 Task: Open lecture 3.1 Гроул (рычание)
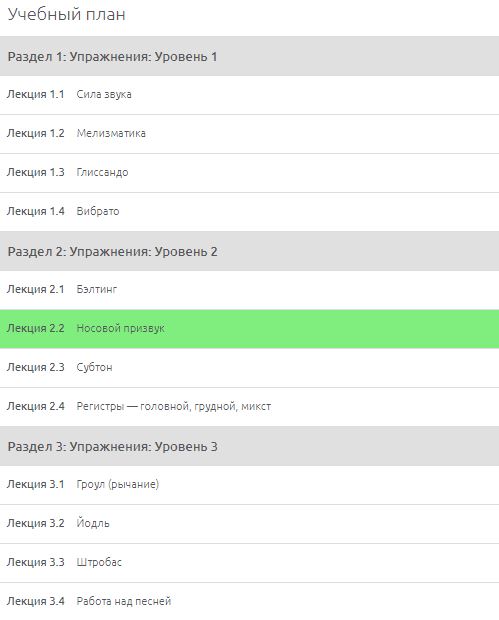250,485
